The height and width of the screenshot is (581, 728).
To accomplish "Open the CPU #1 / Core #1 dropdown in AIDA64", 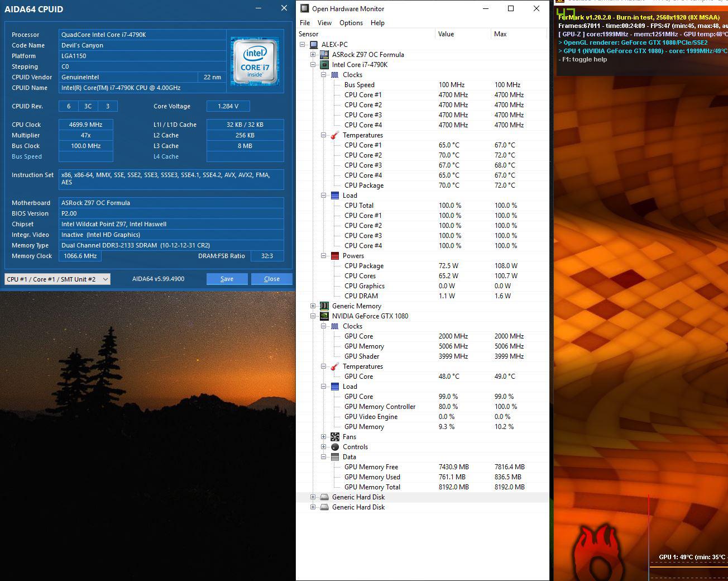I will [x=57, y=279].
